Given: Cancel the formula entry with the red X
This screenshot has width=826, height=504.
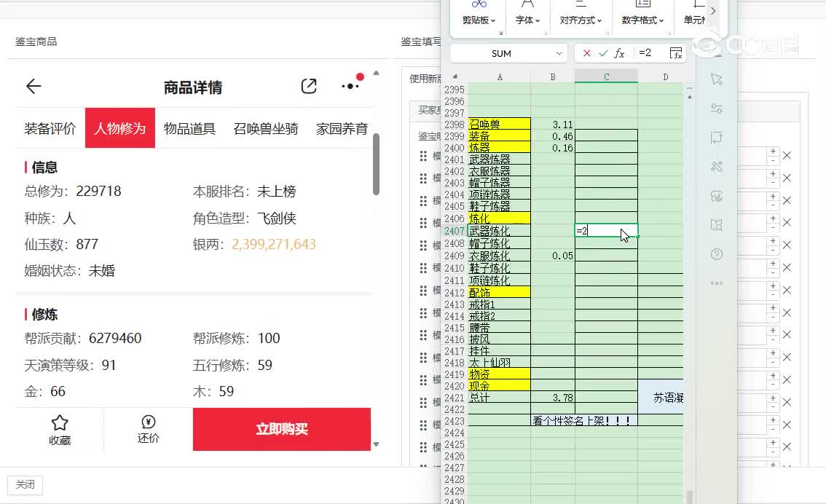Looking at the screenshot, I should tap(587, 53).
